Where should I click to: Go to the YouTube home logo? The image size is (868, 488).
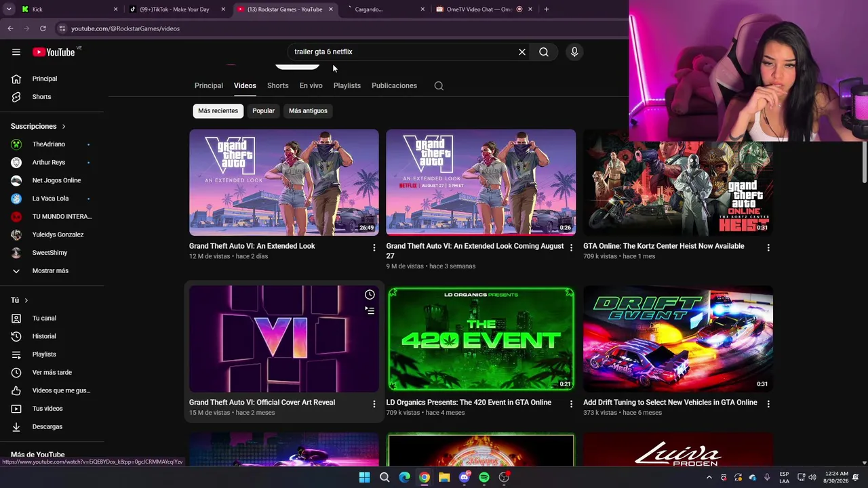(54, 52)
